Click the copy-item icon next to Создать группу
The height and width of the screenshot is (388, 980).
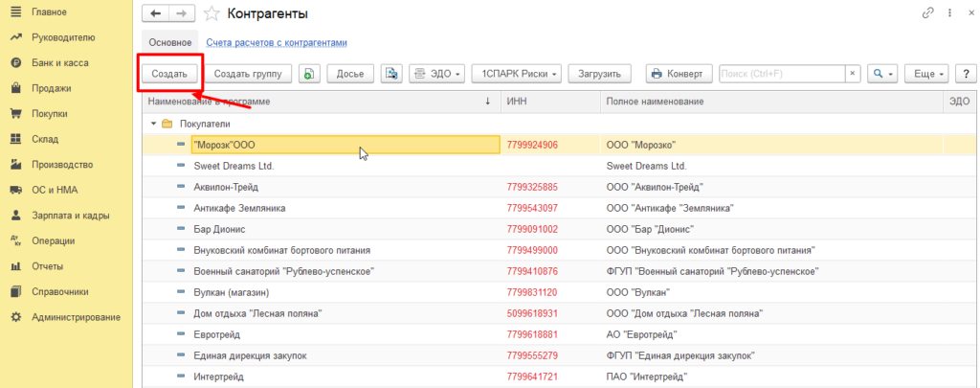coord(309,74)
